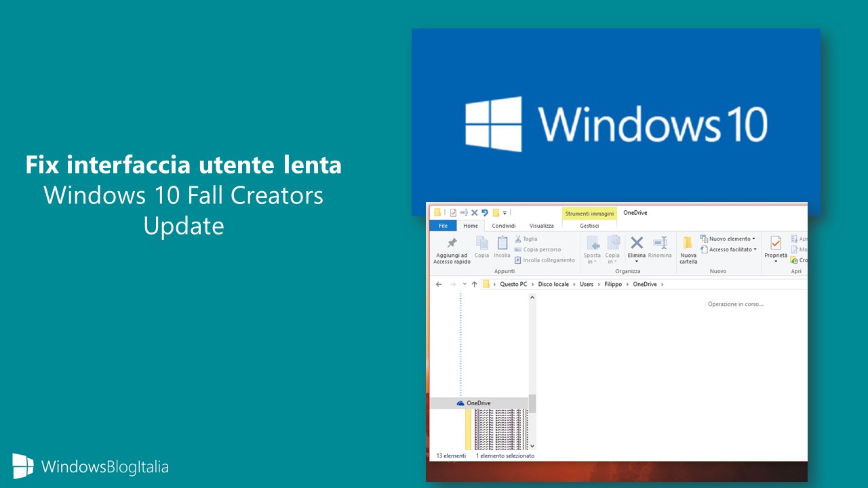Screen dimensions: 868x488
Task: Click the WindowsBlogItalia logo
Action: point(90,466)
